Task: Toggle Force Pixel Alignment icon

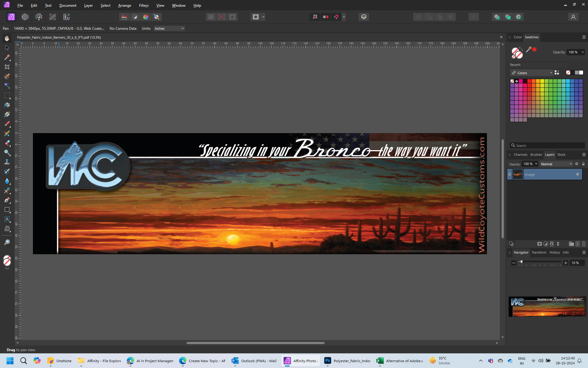Action: [315, 17]
